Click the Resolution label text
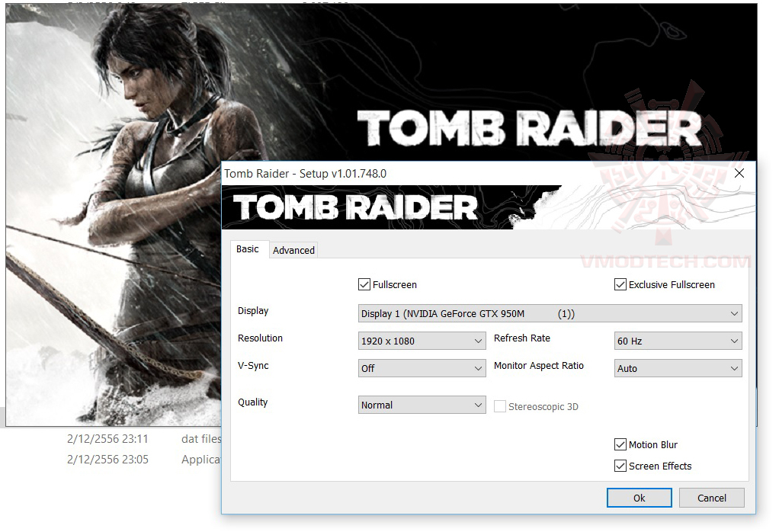Image resolution: width=779 pixels, height=532 pixels. click(260, 338)
